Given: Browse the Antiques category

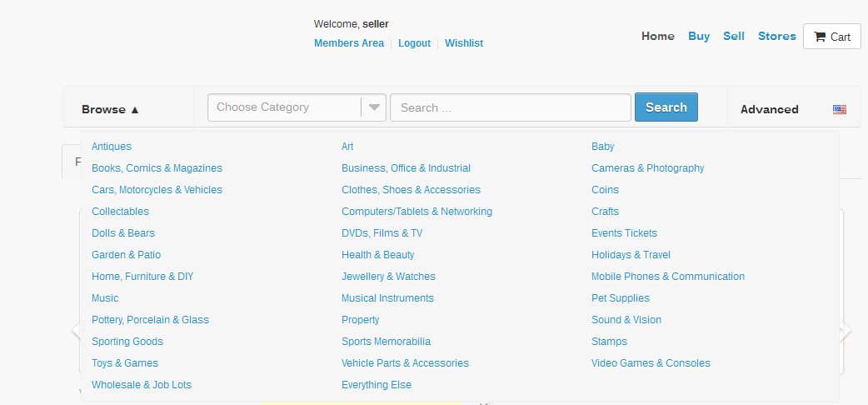Looking at the screenshot, I should click(112, 147).
